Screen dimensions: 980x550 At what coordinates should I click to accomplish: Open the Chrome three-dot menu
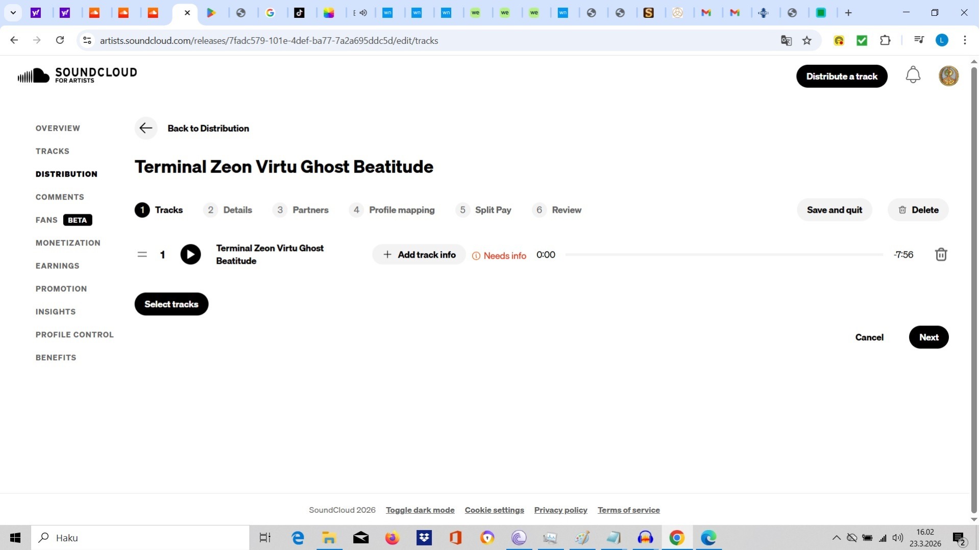(x=965, y=41)
